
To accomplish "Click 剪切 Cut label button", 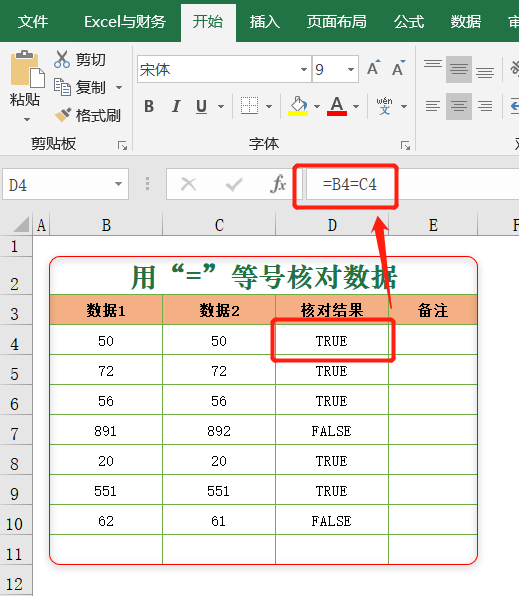I will coord(90,60).
